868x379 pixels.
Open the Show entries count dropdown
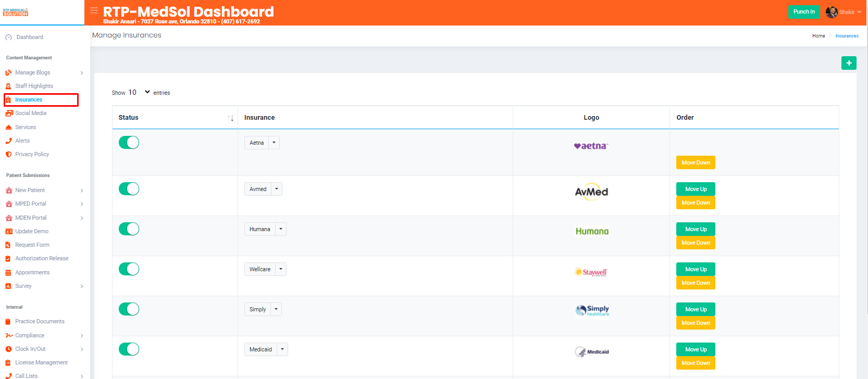coord(139,93)
